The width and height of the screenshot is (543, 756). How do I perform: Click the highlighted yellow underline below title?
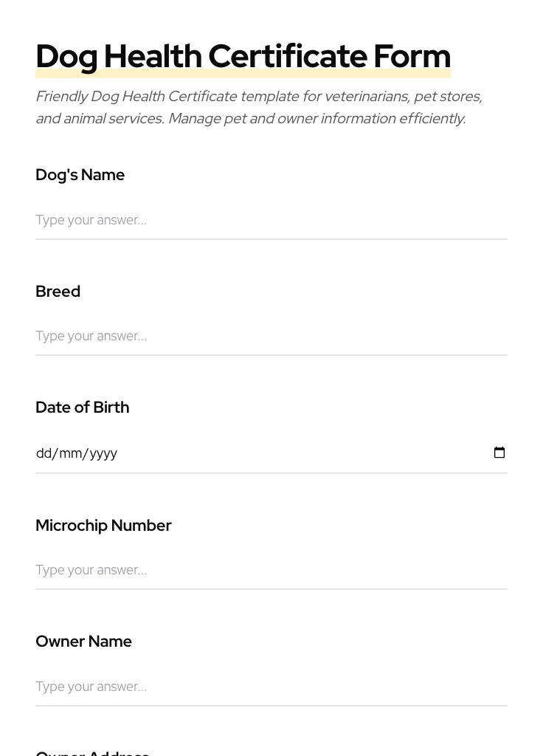(243, 72)
